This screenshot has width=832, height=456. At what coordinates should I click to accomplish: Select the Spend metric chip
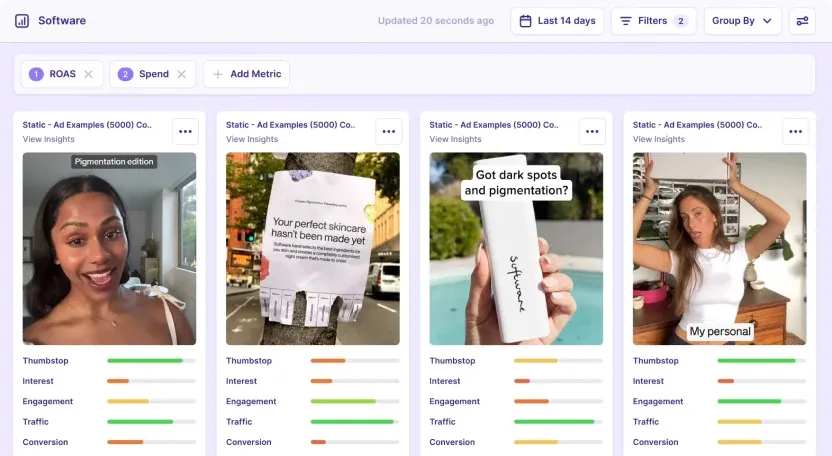pyautogui.click(x=146, y=74)
